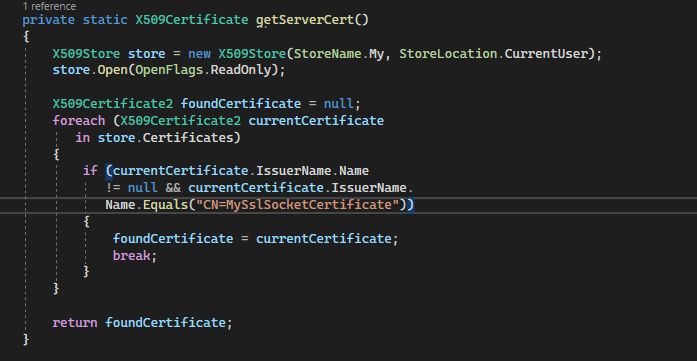Click the X509Certificate2 type before foundCertificate

coord(112,104)
